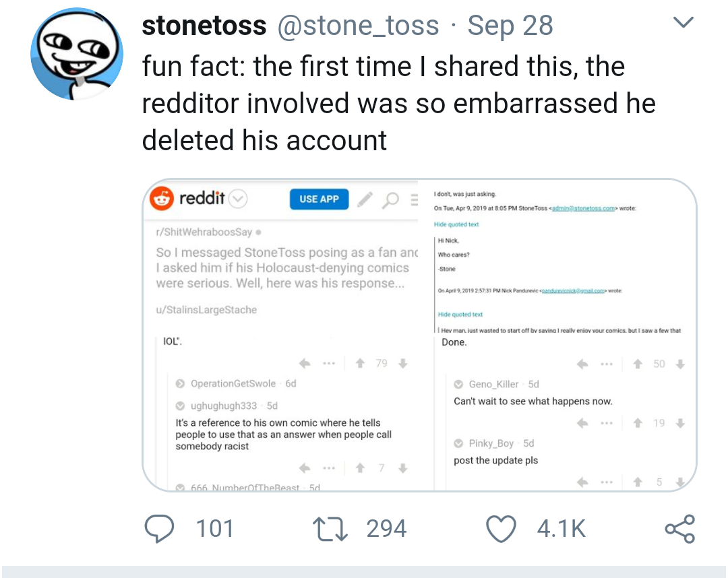The height and width of the screenshot is (578, 728).
Task: Click the stonetoss display name
Action: (204, 25)
